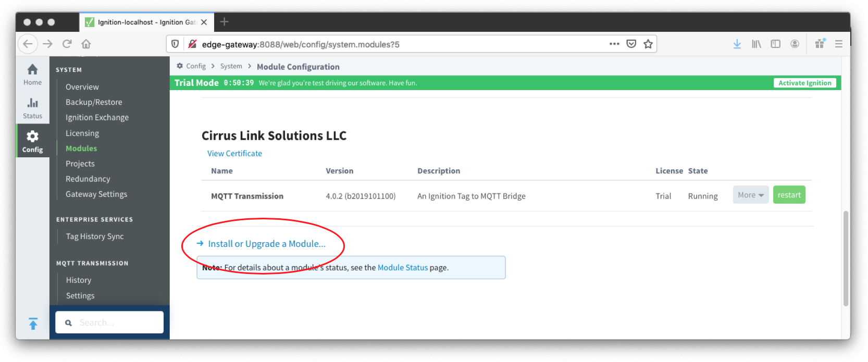Open MQTT Transmission History
868x362 pixels.
(79, 280)
